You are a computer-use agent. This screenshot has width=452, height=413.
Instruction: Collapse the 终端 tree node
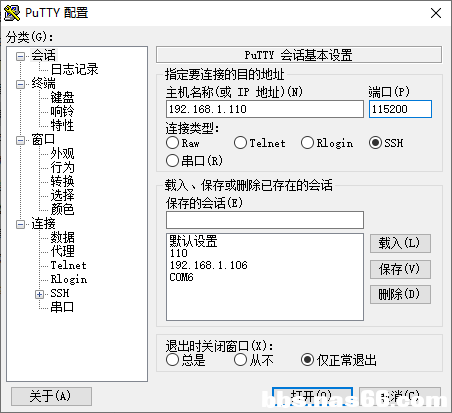coord(20,84)
